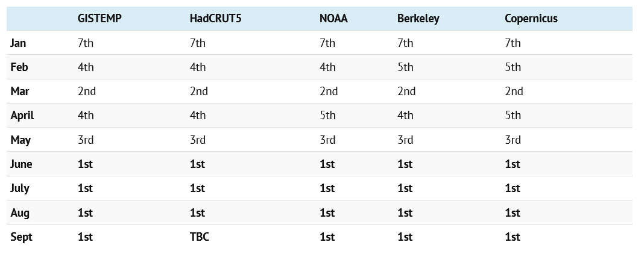Image resolution: width=644 pixels, height=257 pixels.
Task: Click Berkeley's 5th ranking for Feb
Action: pyautogui.click(x=405, y=67)
